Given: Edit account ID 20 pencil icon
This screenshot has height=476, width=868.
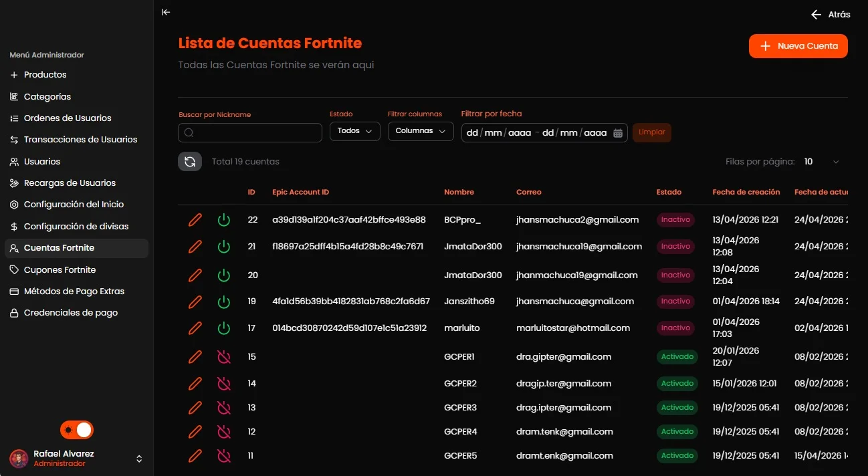Looking at the screenshot, I should point(195,275).
